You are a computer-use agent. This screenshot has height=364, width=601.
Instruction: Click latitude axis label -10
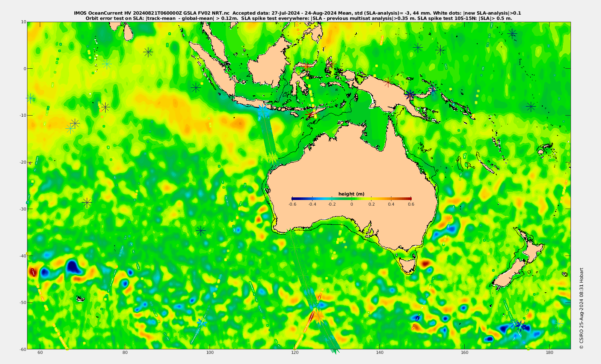(x=22, y=115)
